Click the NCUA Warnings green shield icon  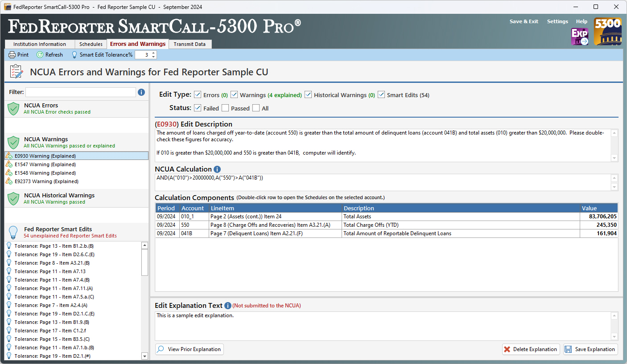pos(13,143)
